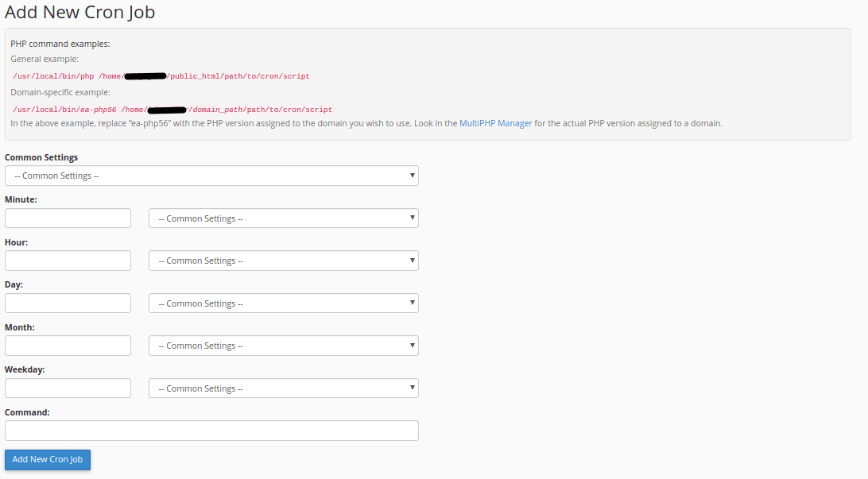Click the Month: field label
Viewport: 868px width, 479px height.
click(19, 327)
